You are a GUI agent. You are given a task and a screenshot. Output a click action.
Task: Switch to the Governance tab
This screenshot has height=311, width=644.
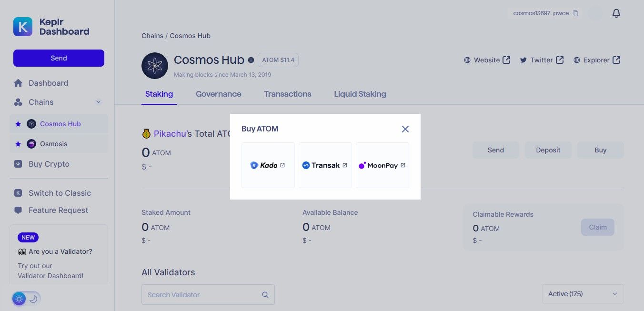[219, 94]
